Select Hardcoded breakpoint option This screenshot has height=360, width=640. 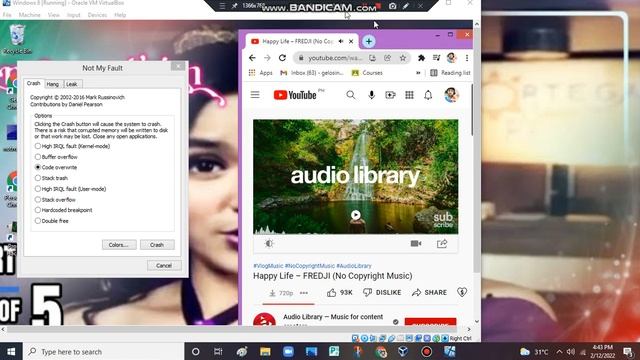(x=63, y=210)
